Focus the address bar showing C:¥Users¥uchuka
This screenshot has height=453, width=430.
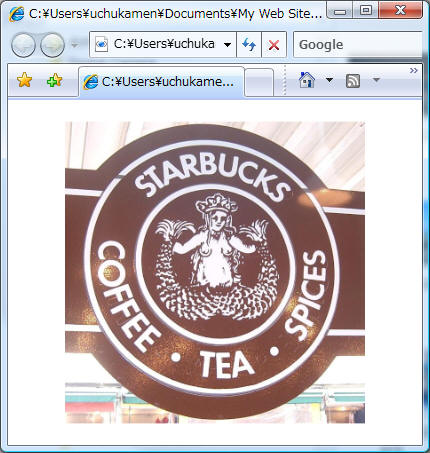coord(163,44)
